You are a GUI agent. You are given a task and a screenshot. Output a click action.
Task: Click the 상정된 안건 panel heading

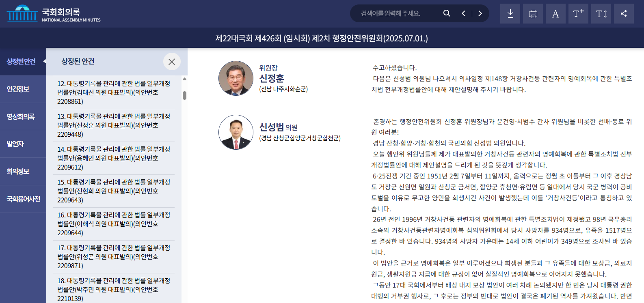point(78,61)
